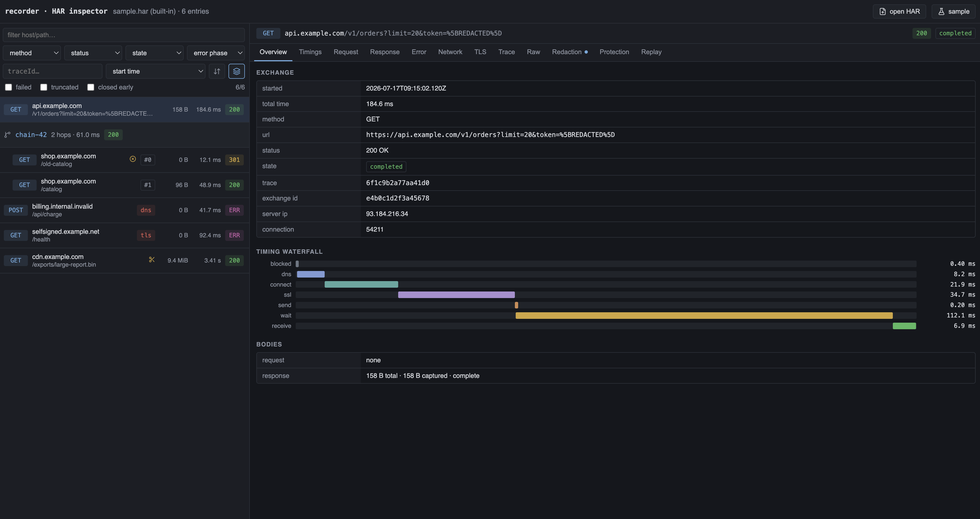Screen dimensions: 980x519
Task: Select the selfsigned.example.net /health entry
Action: (x=125, y=235)
